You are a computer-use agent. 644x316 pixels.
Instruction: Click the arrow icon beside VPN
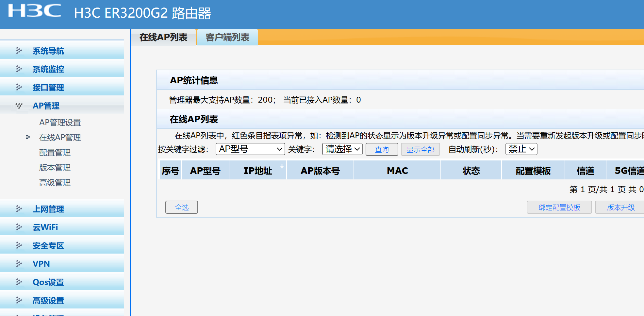click(x=19, y=264)
